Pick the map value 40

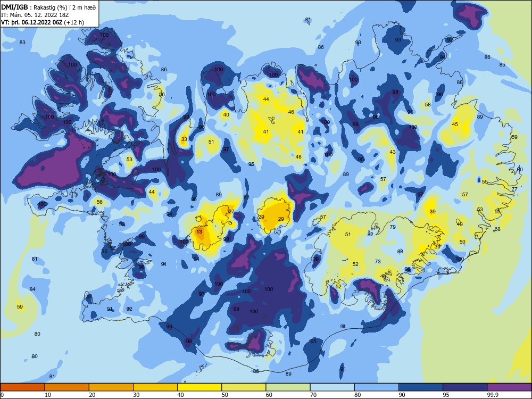pos(226,115)
